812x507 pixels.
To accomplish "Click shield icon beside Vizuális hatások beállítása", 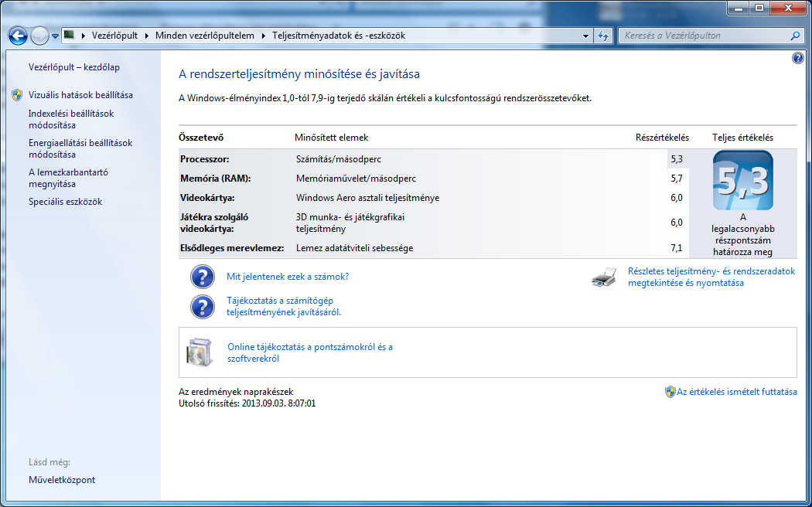I will (17, 94).
